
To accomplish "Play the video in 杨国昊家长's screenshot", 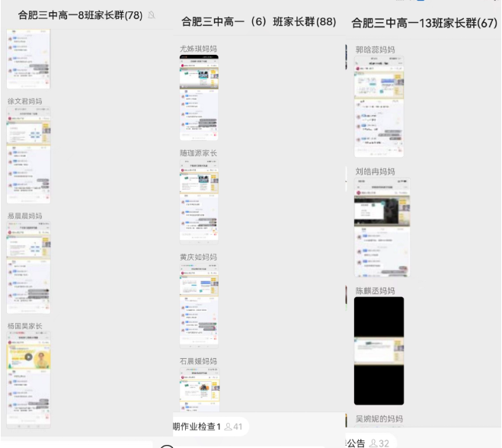I will click(x=28, y=356).
